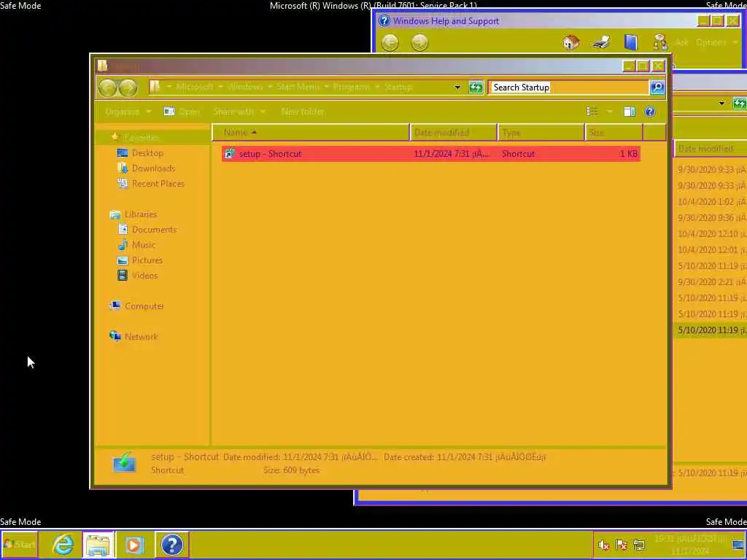Open the Start menu
Image resolution: width=747 pixels, height=560 pixels.
click(20, 544)
